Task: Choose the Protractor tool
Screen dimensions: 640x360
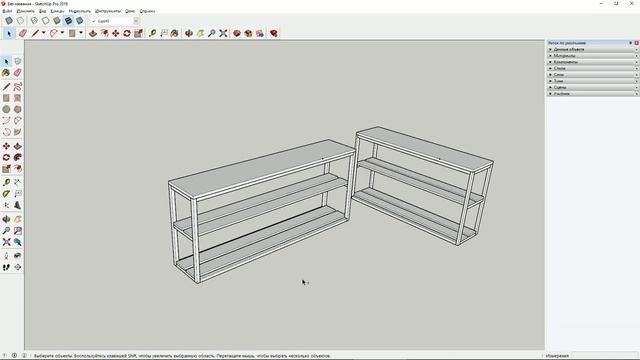Action: (x=6, y=194)
